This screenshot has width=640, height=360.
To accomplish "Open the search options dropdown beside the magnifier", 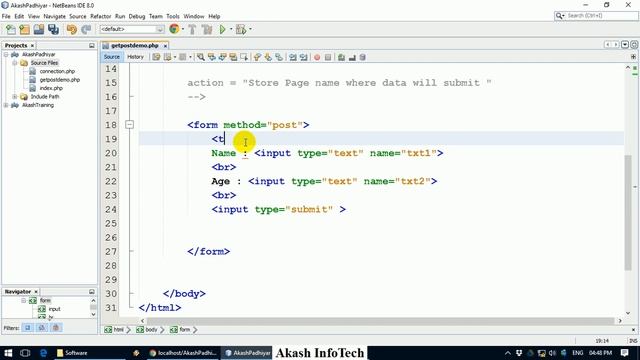I will [x=563, y=16].
